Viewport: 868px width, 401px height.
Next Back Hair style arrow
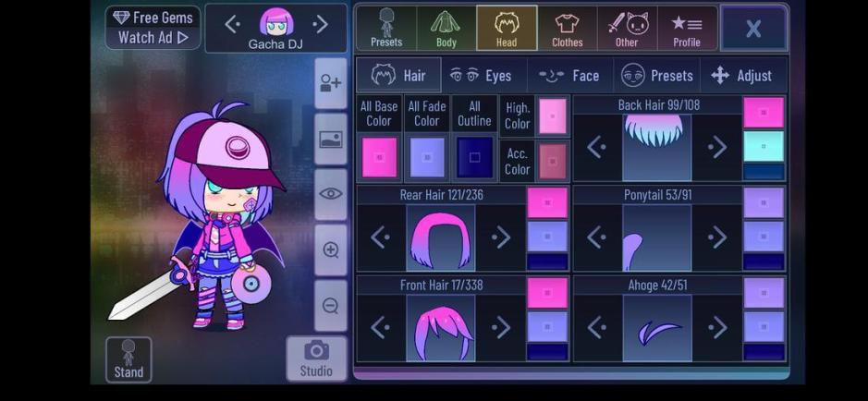point(717,148)
